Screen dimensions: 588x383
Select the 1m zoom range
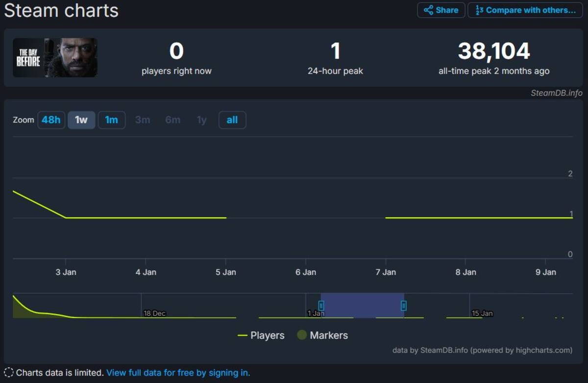point(112,120)
